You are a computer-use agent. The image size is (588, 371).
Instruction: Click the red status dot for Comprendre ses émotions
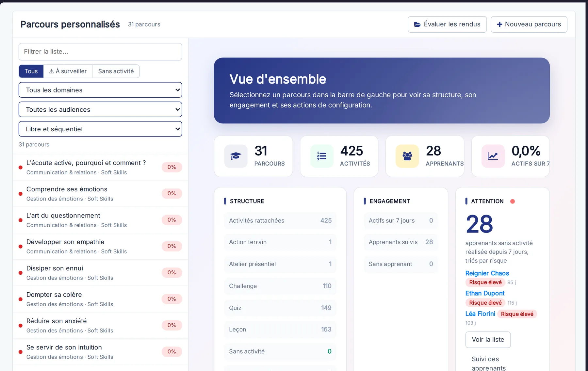21,194
